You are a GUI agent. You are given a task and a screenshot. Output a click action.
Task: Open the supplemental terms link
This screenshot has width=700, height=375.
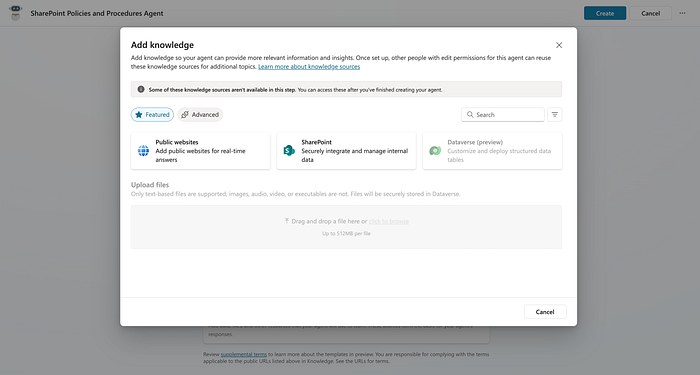tap(244, 354)
